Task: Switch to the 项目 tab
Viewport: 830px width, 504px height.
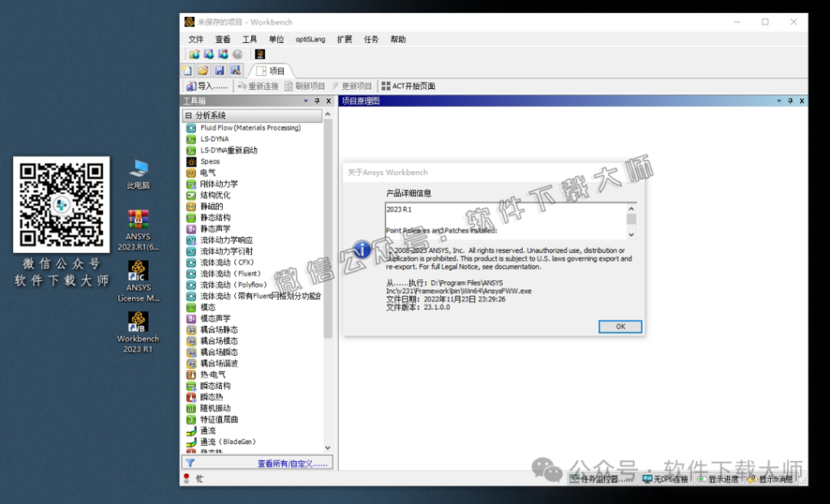Action: click(x=272, y=70)
